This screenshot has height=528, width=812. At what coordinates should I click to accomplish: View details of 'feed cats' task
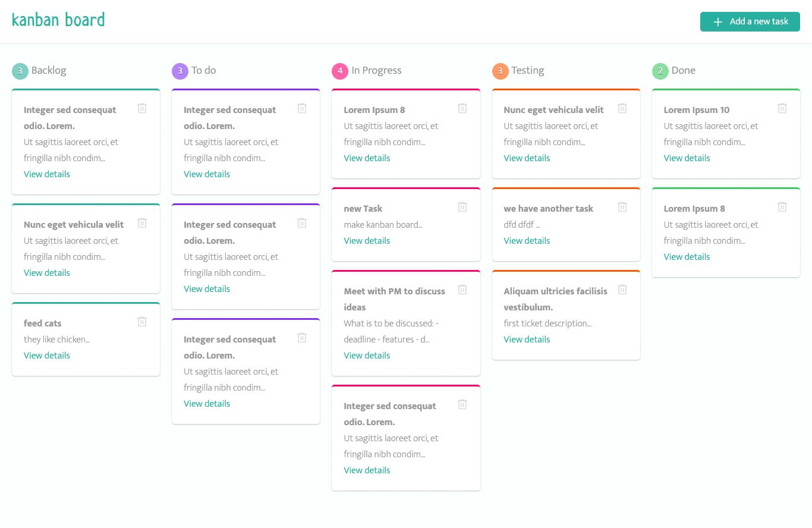[x=47, y=356]
